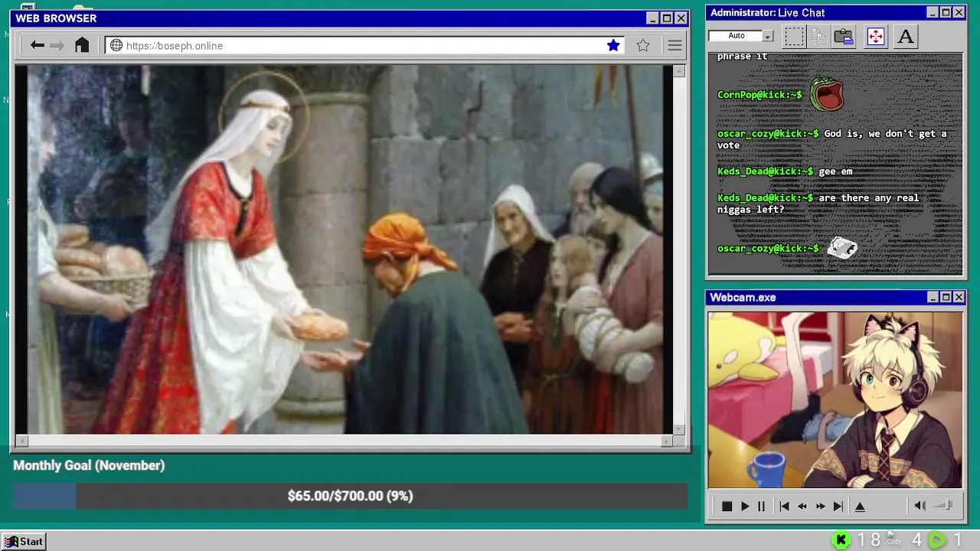Minimize the Webcam.exe window

point(933,297)
